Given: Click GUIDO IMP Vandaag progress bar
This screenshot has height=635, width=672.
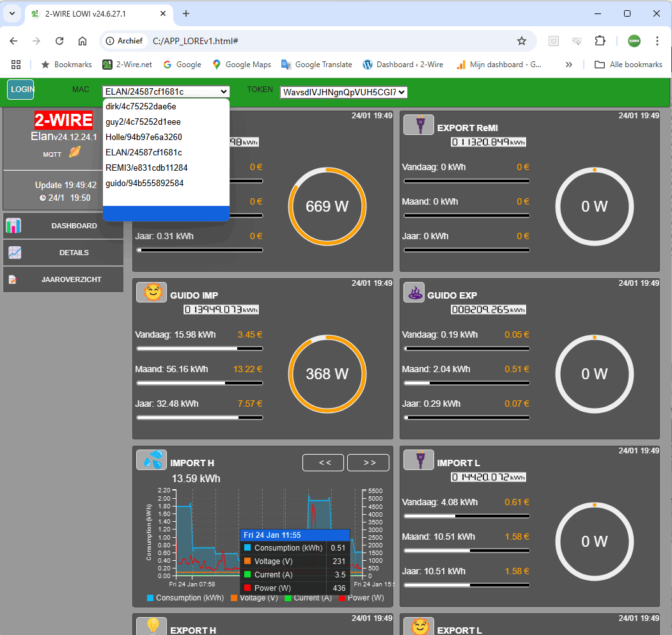Looking at the screenshot, I should click(x=199, y=349).
